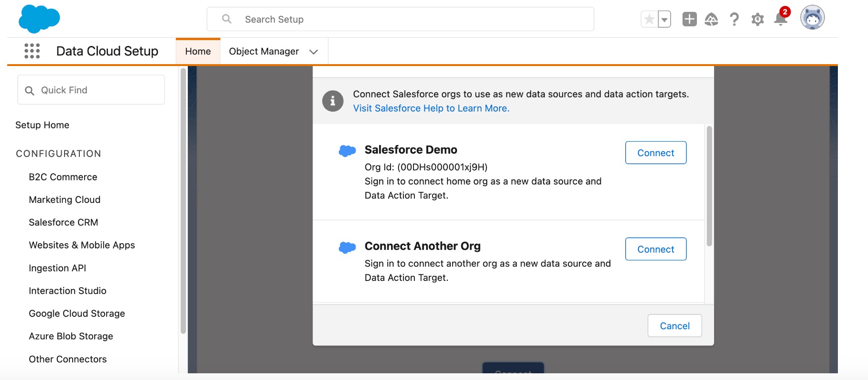Open Websites & Mobile Apps
The image size is (868, 380).
(82, 245)
